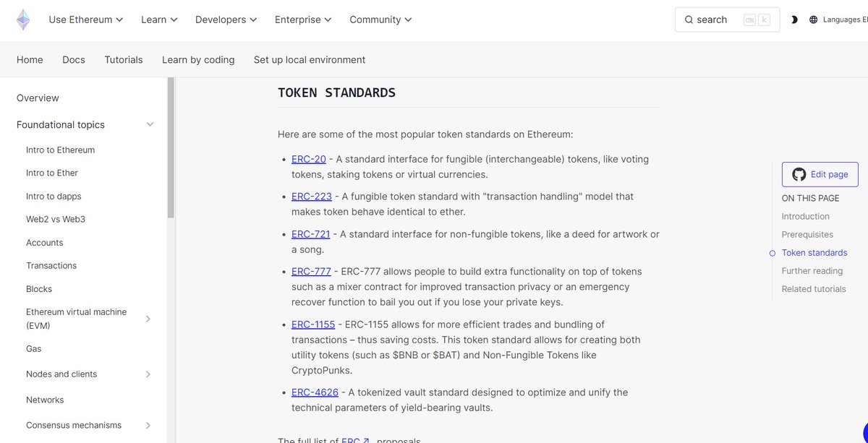Expand the Nodes and clients chevron

[148, 374]
